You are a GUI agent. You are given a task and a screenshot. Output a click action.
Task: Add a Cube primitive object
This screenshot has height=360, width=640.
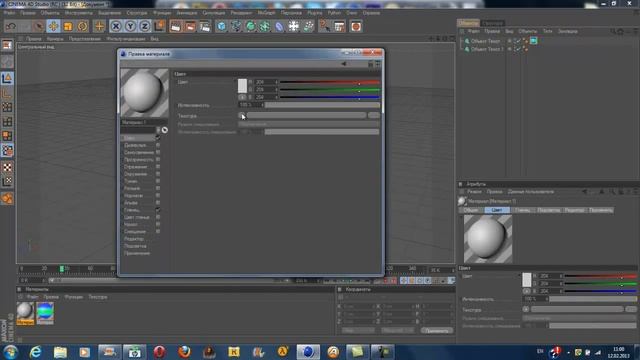[x=221, y=27]
